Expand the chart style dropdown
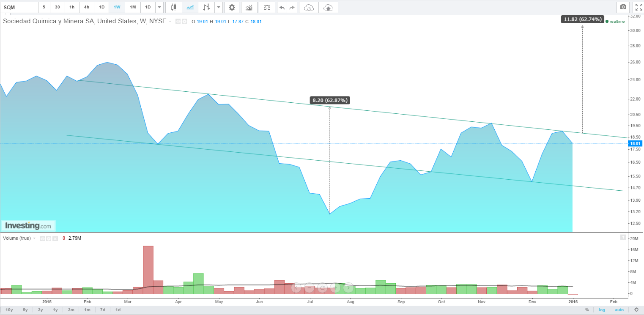644x315 pixels. [218, 7]
